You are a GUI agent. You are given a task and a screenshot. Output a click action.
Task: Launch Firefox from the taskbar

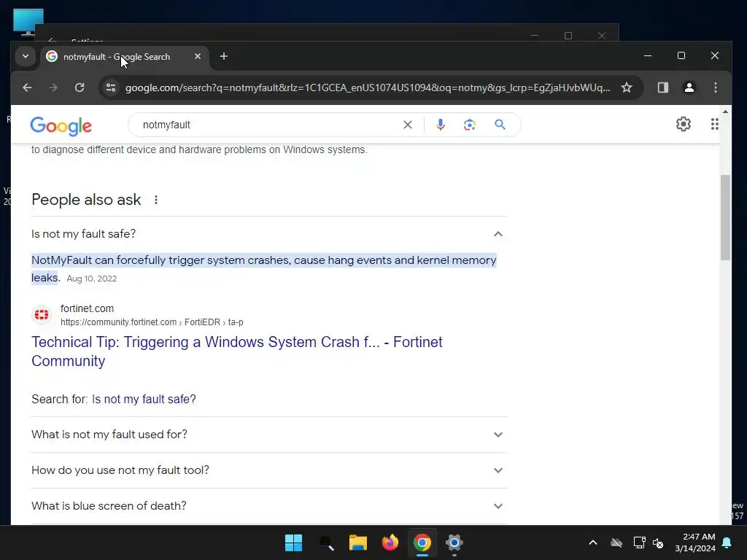point(390,542)
